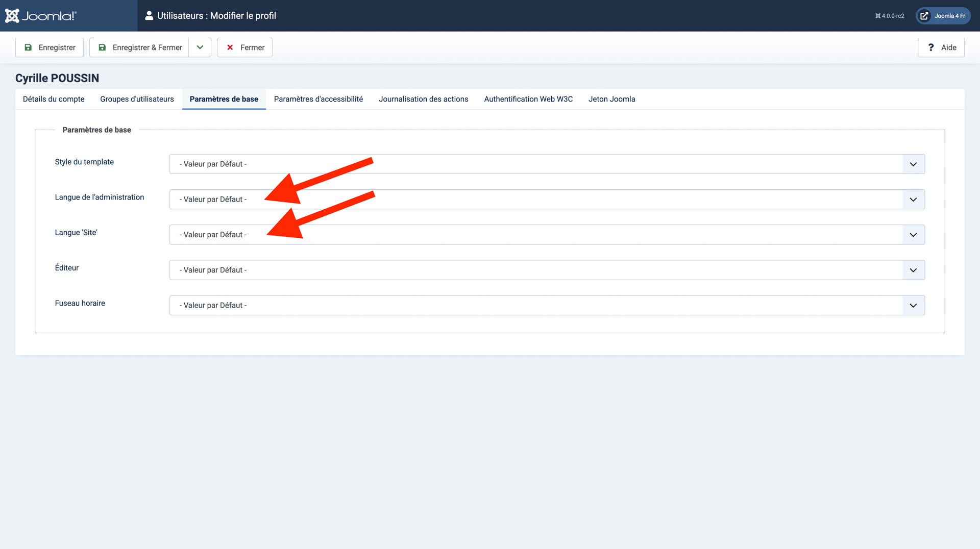Viewport: 980px width, 549px height.
Task: Click the Éditeur label
Action: [67, 267]
